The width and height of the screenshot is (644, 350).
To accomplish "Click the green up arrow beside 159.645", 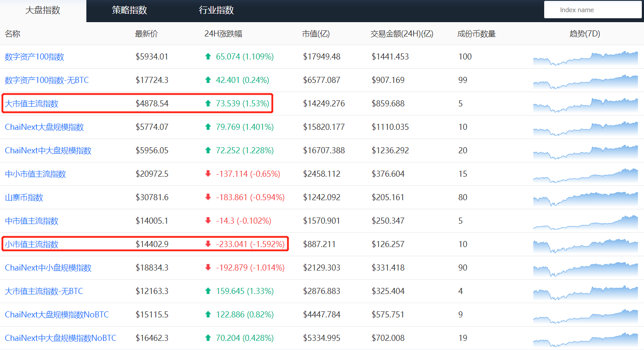I will 208,291.
